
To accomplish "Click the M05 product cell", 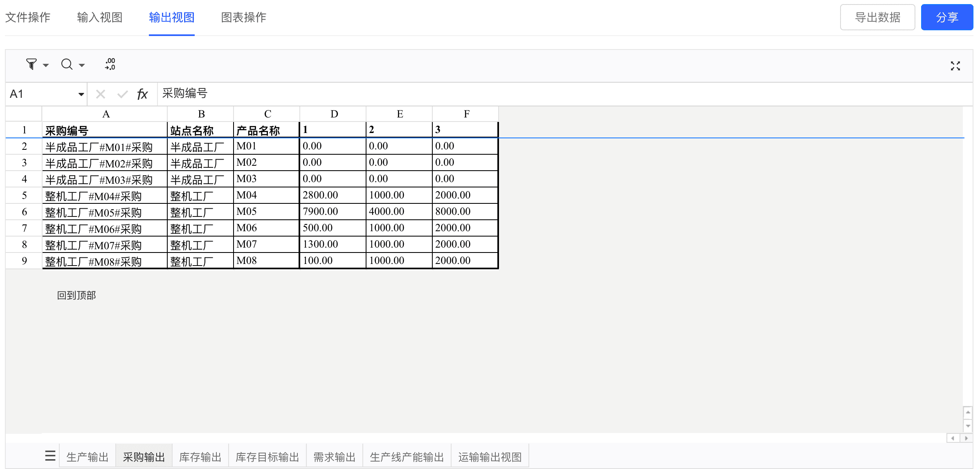I will (x=267, y=212).
